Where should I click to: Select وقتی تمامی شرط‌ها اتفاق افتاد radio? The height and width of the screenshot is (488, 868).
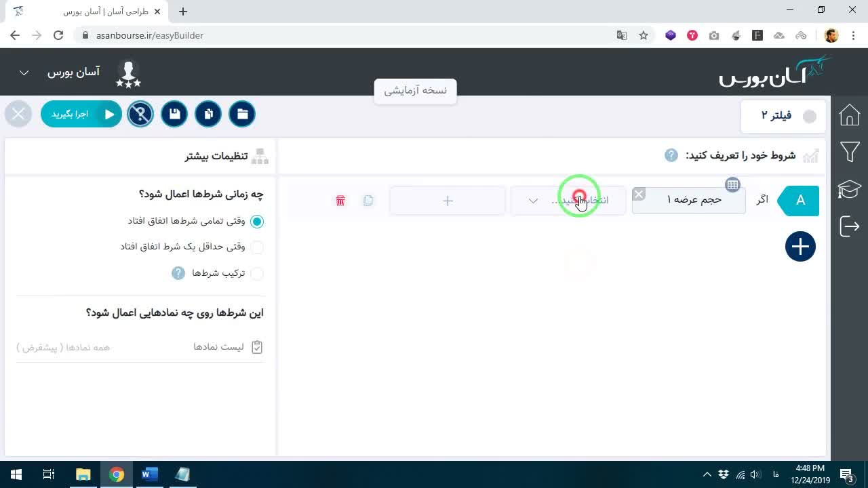coord(257,222)
